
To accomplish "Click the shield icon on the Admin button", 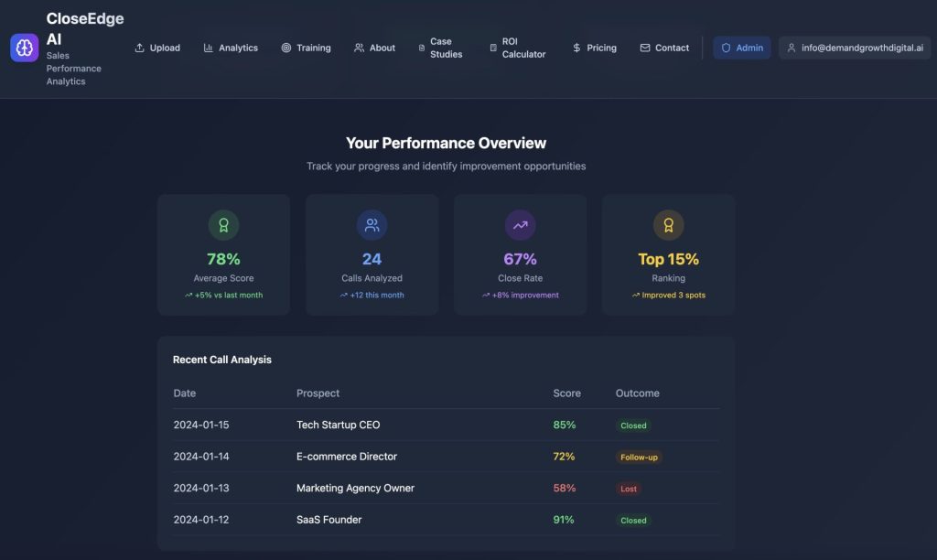I will 727,48.
